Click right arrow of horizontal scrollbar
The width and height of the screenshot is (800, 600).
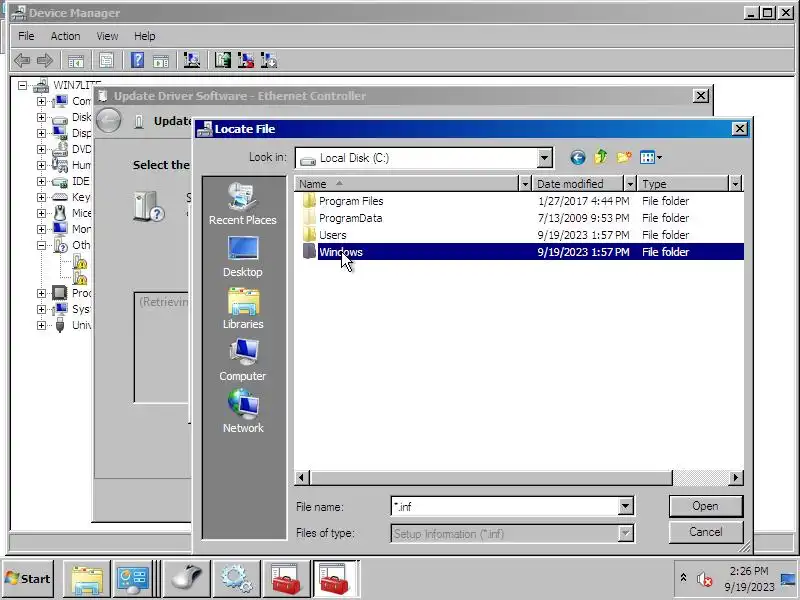tap(735, 478)
